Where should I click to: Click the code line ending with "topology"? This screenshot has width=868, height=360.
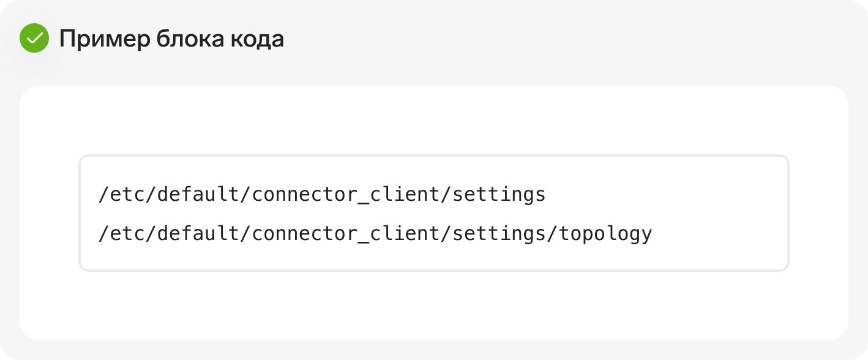tap(375, 233)
